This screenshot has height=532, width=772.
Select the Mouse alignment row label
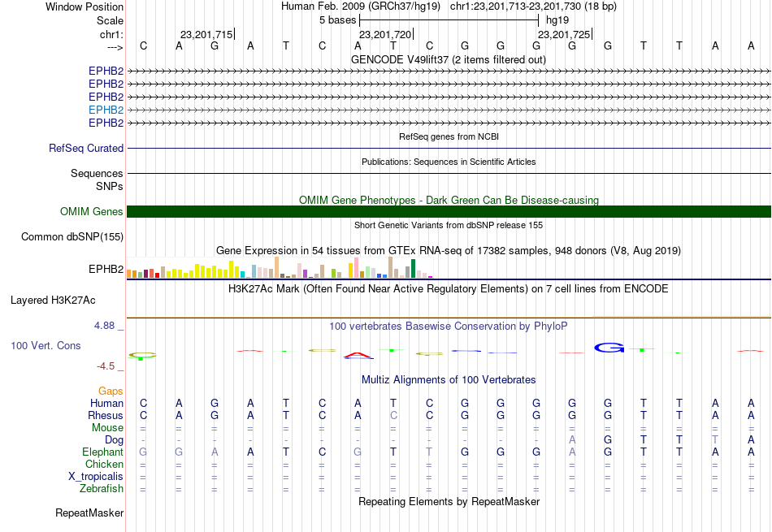point(108,428)
